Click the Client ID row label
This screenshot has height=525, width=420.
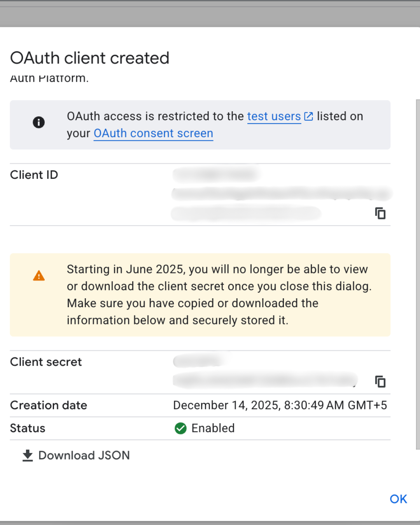point(34,175)
